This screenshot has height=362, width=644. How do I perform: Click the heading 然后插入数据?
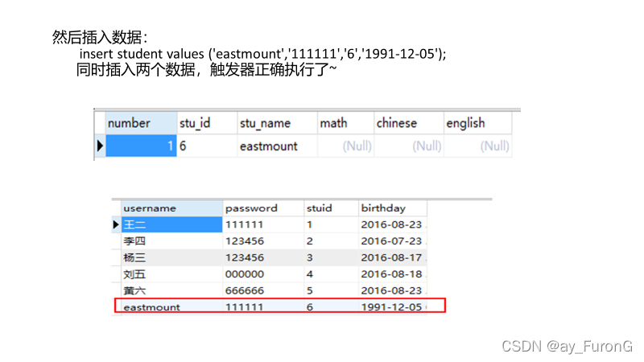pyautogui.click(x=100, y=37)
